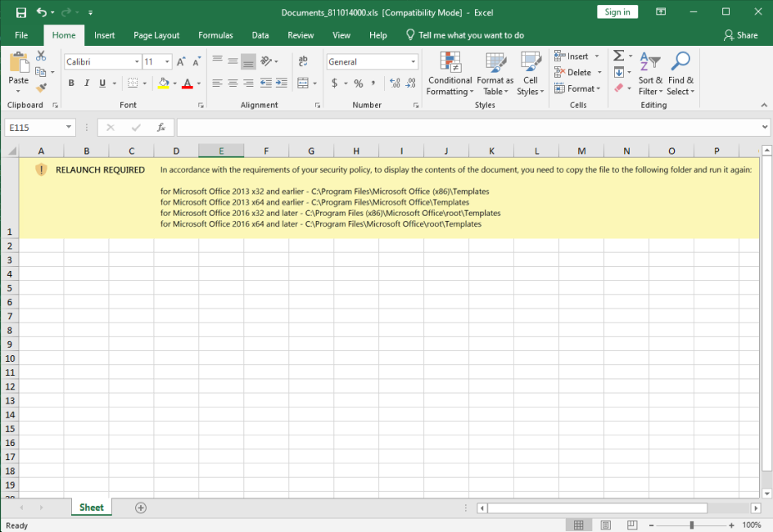Add a new sheet with plus icon
The width and height of the screenshot is (773, 532).
[141, 507]
